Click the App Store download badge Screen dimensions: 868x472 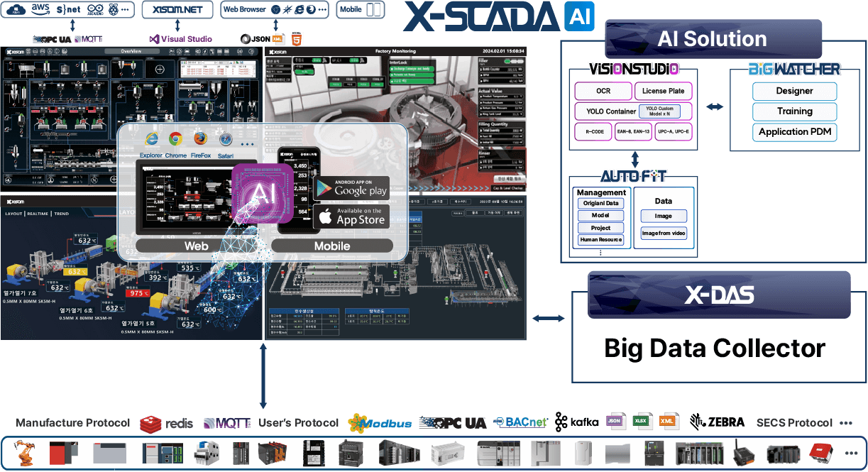pyautogui.click(x=351, y=217)
